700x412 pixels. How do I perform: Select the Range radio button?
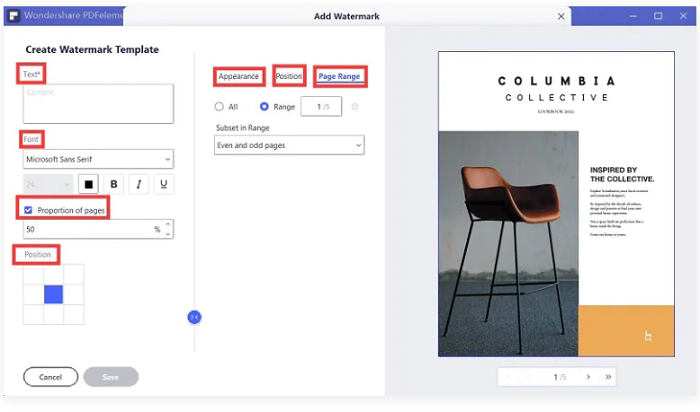pos(264,107)
